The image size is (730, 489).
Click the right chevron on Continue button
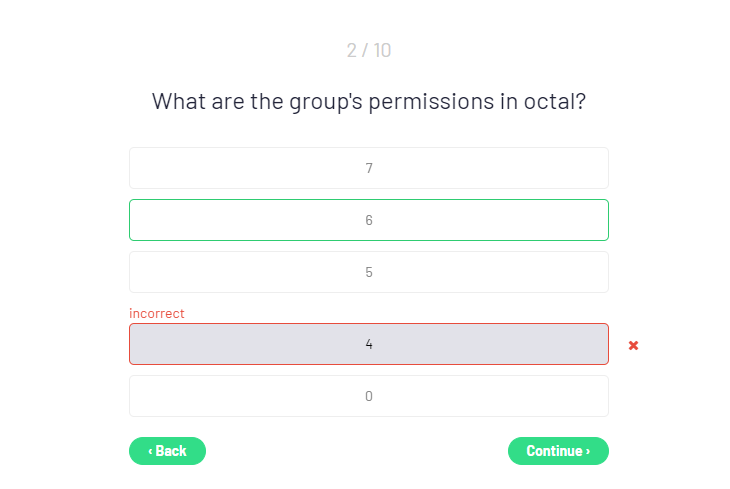(x=588, y=451)
